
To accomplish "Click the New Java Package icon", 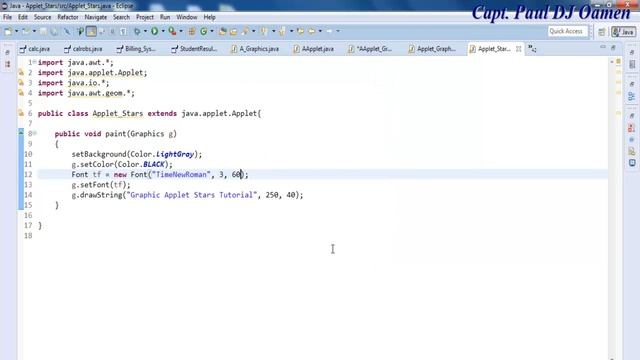I will point(192,31).
